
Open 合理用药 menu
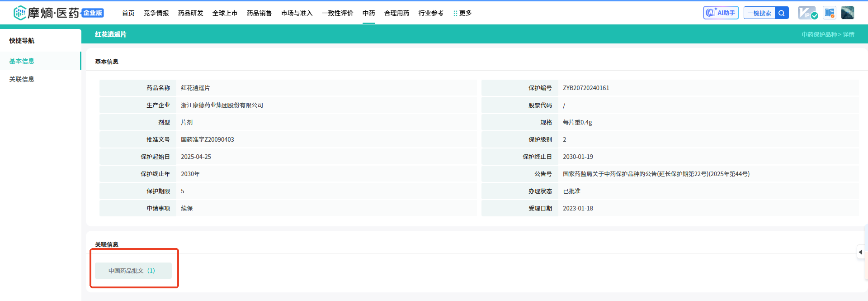(x=397, y=13)
